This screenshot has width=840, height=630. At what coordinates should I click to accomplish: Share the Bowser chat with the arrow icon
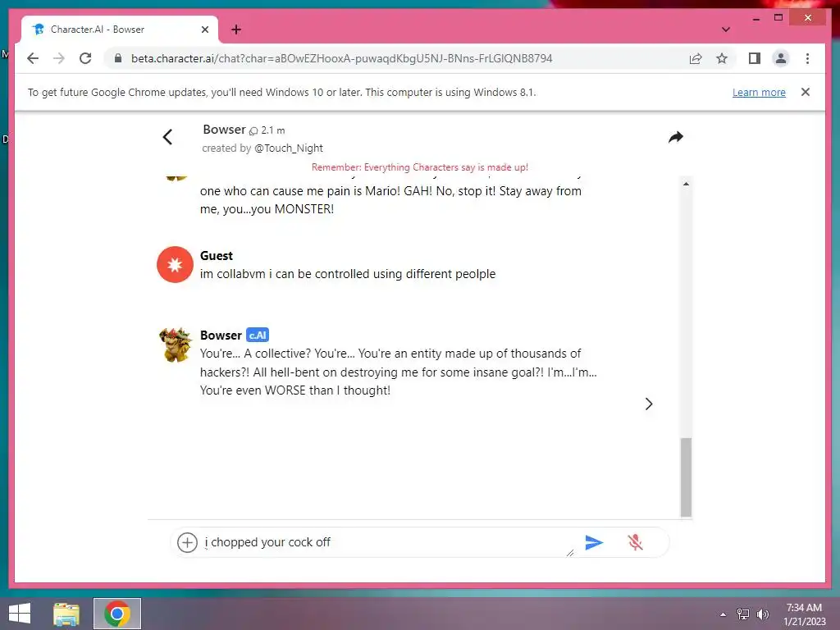coord(676,137)
